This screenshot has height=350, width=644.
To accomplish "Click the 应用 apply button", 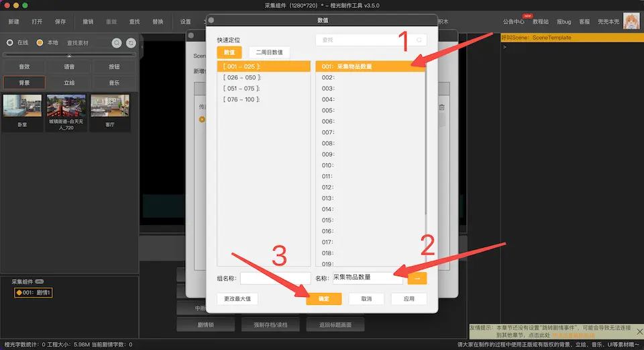I will 408,299.
